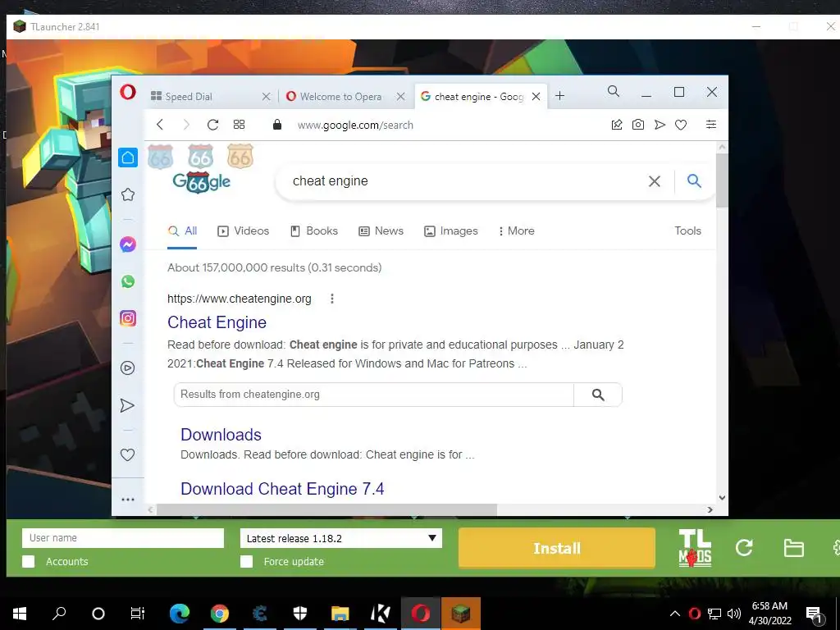The height and width of the screenshot is (630, 840).
Task: Open Opera Flow send icon in address bar
Action: pos(660,125)
